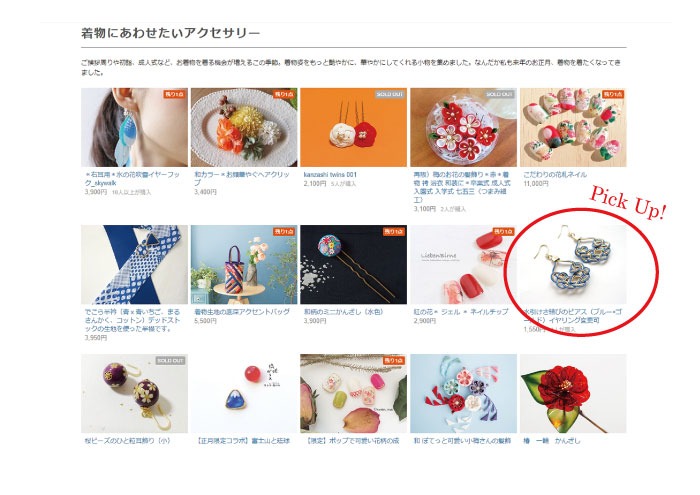Screen dimensions: 700x495
Task: Open the 和柄のミニかんざし（水色） link
Action: (344, 312)
